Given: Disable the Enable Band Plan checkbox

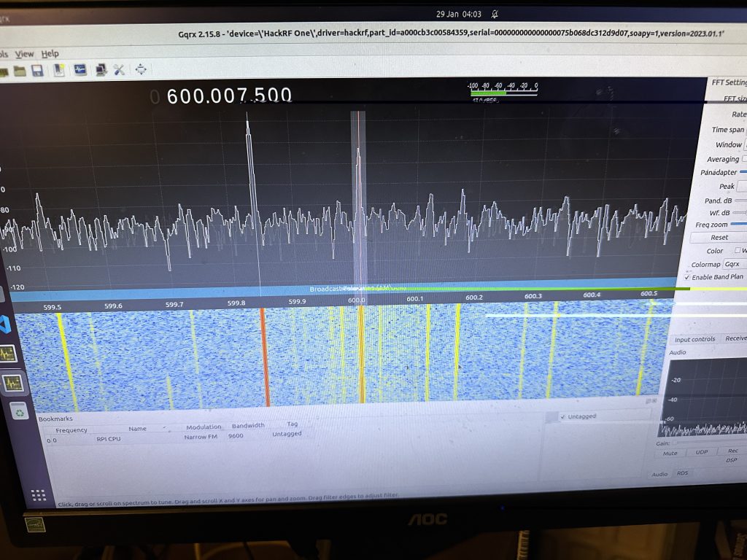Looking at the screenshot, I should pyautogui.click(x=687, y=277).
